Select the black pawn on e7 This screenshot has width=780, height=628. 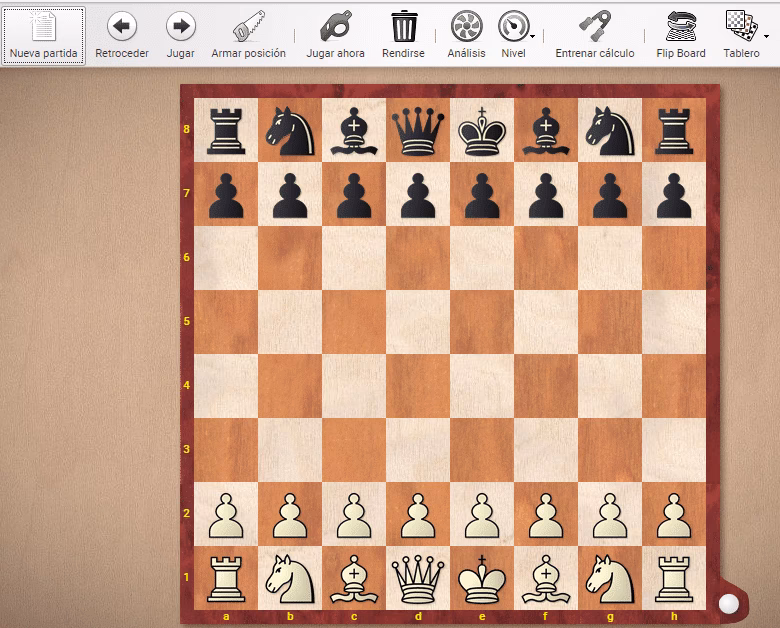(x=482, y=195)
